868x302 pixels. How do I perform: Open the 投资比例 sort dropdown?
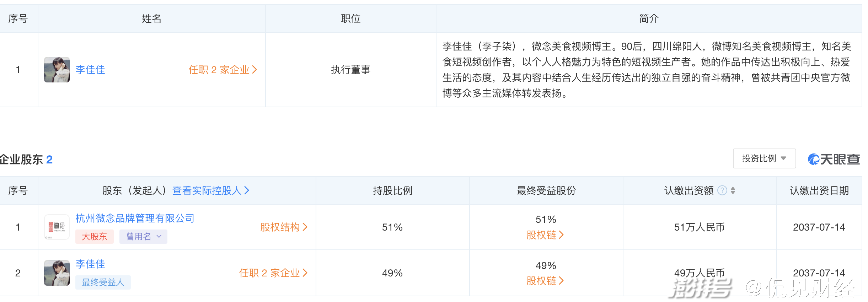764,158
